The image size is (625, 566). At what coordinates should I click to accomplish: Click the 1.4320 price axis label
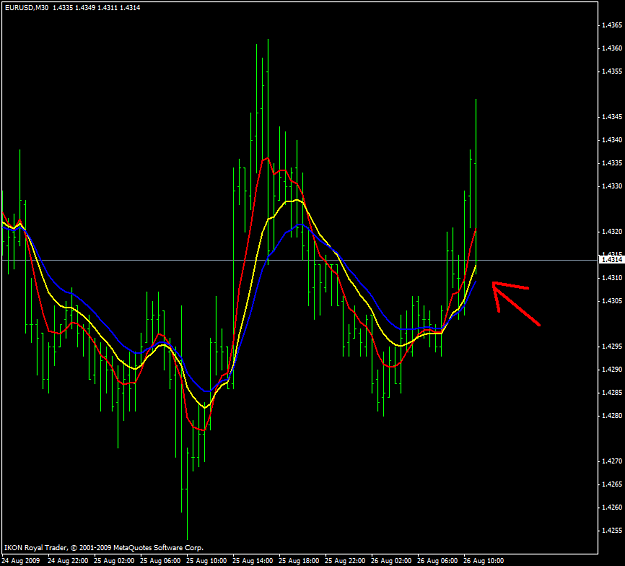(612, 232)
